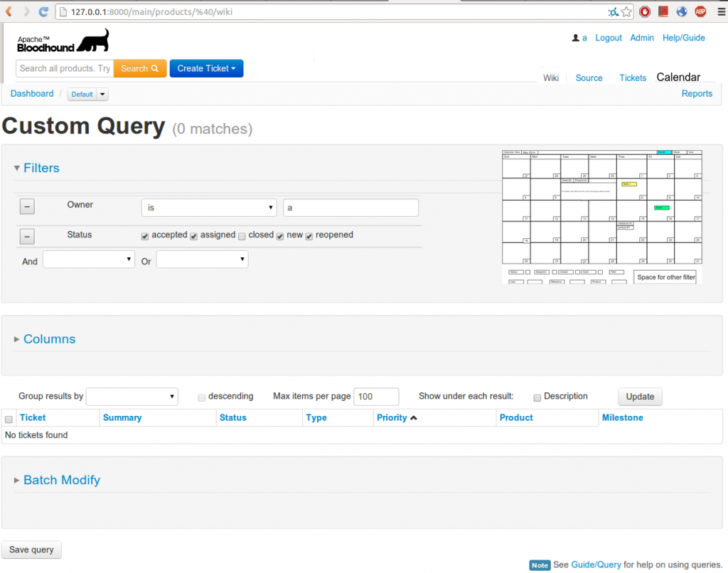
Task: Enable the descending sort checkbox
Action: 202,397
